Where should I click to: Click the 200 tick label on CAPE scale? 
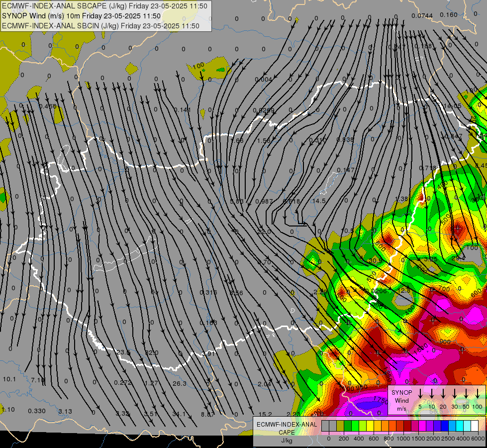pos(344,439)
